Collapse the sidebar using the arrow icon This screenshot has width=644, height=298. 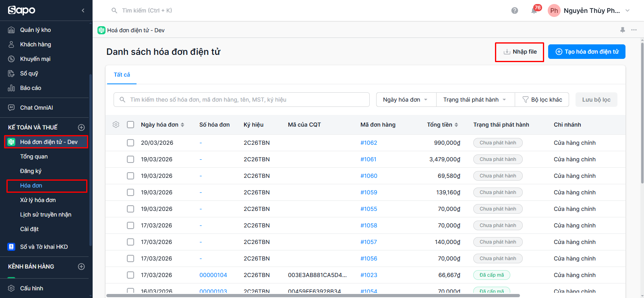pyautogui.click(x=83, y=10)
